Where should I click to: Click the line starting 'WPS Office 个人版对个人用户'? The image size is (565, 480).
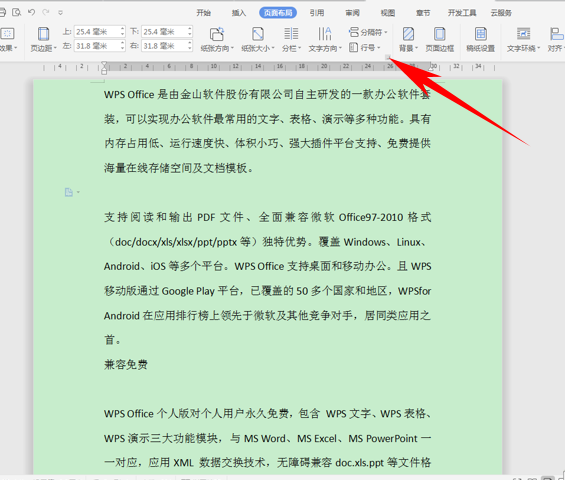tap(267, 414)
